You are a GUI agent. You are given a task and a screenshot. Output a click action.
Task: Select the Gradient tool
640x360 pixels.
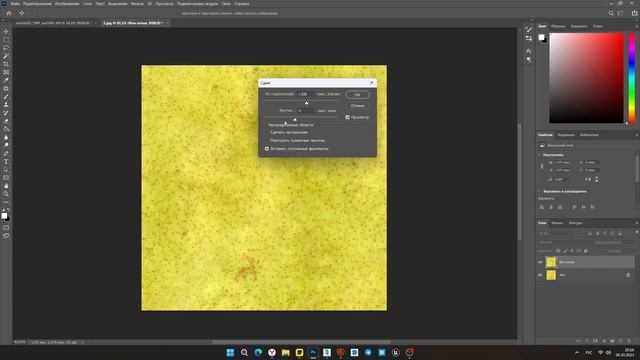(x=6, y=129)
